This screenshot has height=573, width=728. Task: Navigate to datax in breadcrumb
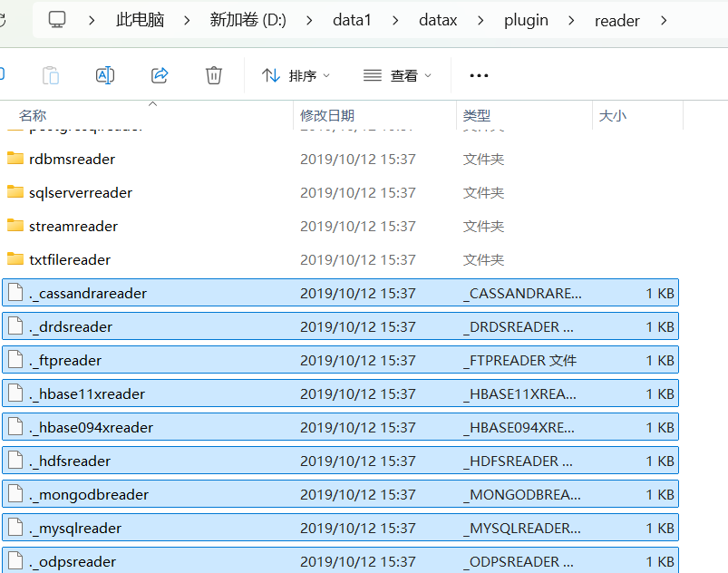(x=438, y=20)
